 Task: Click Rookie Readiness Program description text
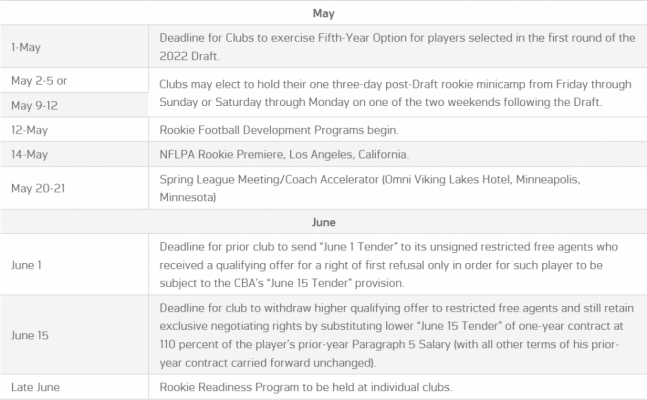click(306, 387)
